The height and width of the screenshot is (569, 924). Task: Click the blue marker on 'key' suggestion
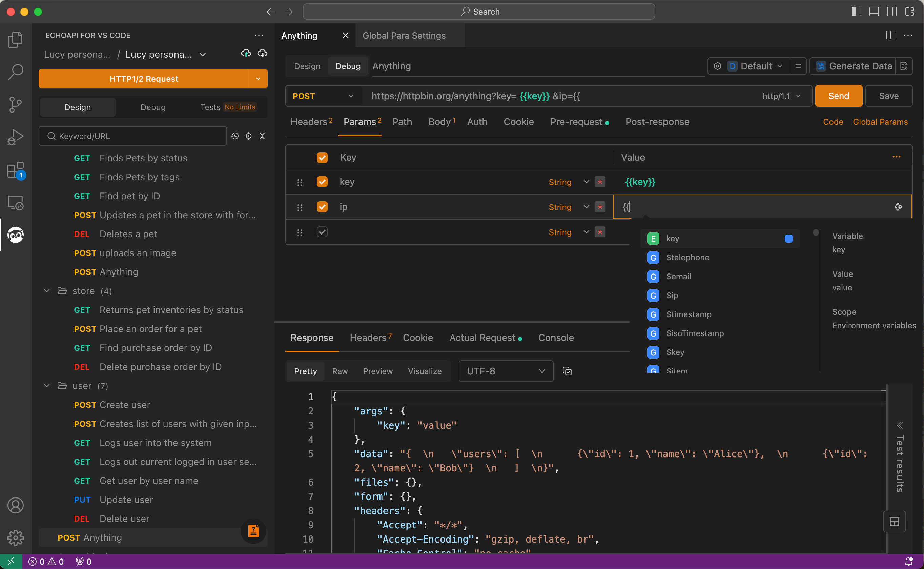(788, 238)
